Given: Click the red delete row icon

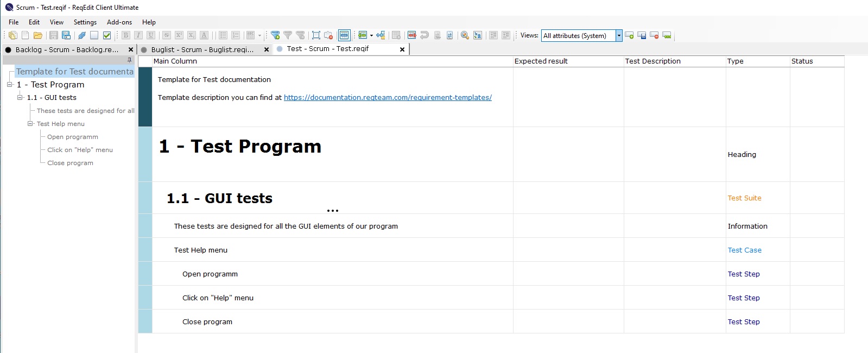Looking at the screenshot, I should click(412, 35).
